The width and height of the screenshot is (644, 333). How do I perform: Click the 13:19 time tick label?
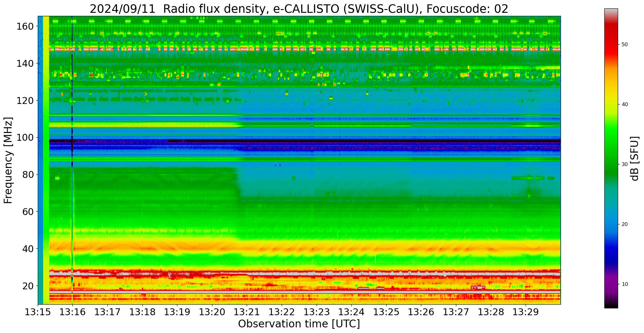click(177, 312)
